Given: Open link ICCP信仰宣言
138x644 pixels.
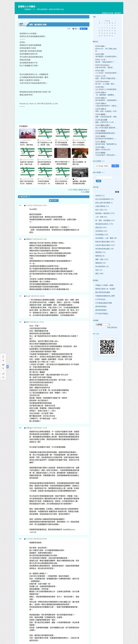Looking at the screenshot, I should [100, 299].
